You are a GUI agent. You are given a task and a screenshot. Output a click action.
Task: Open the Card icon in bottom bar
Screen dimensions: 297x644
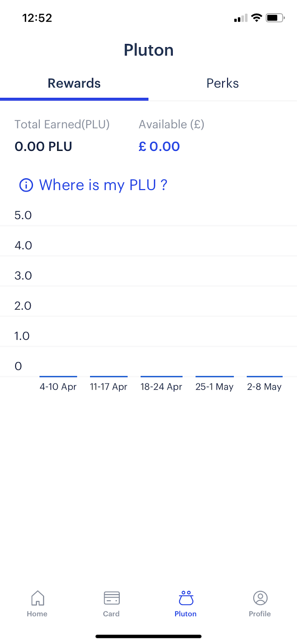click(x=111, y=598)
